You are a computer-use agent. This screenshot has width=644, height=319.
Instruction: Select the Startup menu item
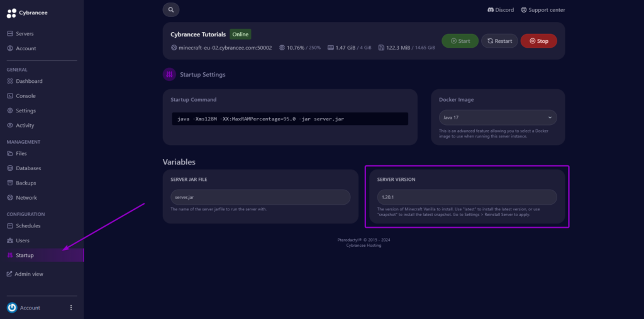pos(42,256)
